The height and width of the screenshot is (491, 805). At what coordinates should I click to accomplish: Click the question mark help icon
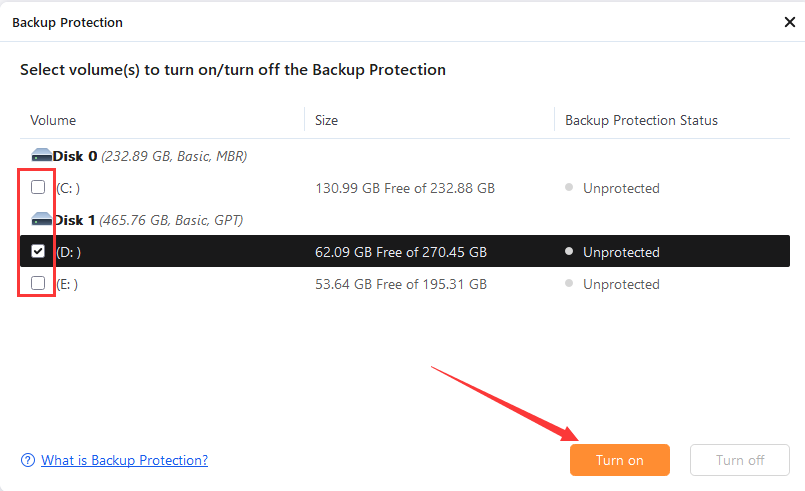coord(28,460)
